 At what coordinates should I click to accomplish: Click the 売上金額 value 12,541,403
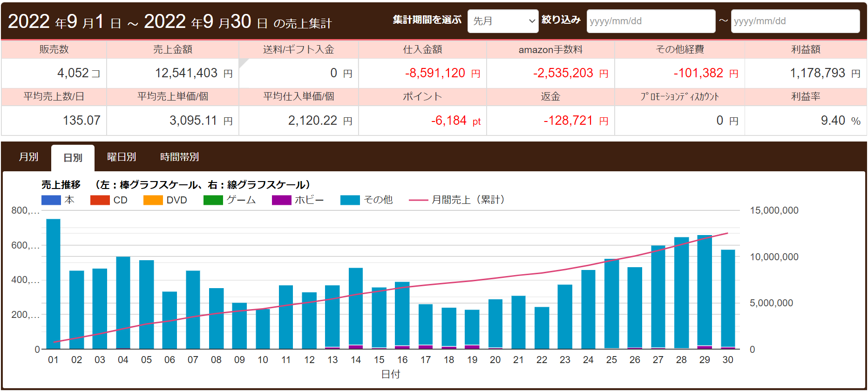[186, 73]
